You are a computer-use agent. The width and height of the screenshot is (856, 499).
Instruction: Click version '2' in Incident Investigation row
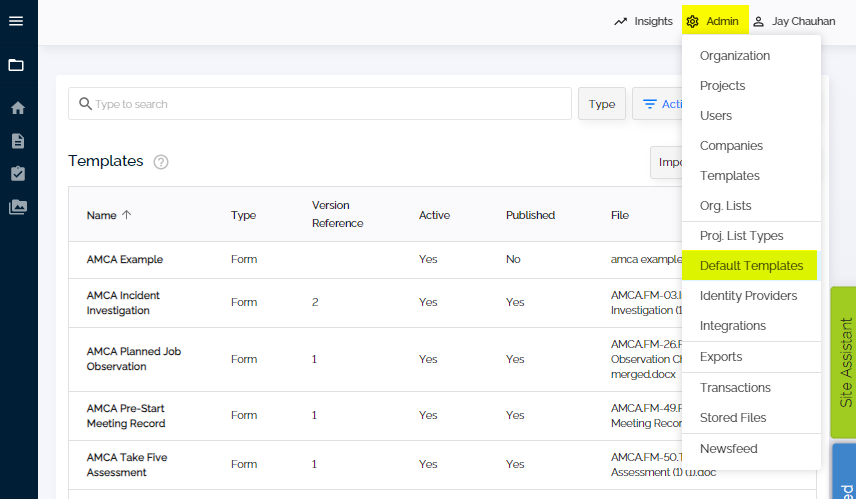tap(315, 302)
